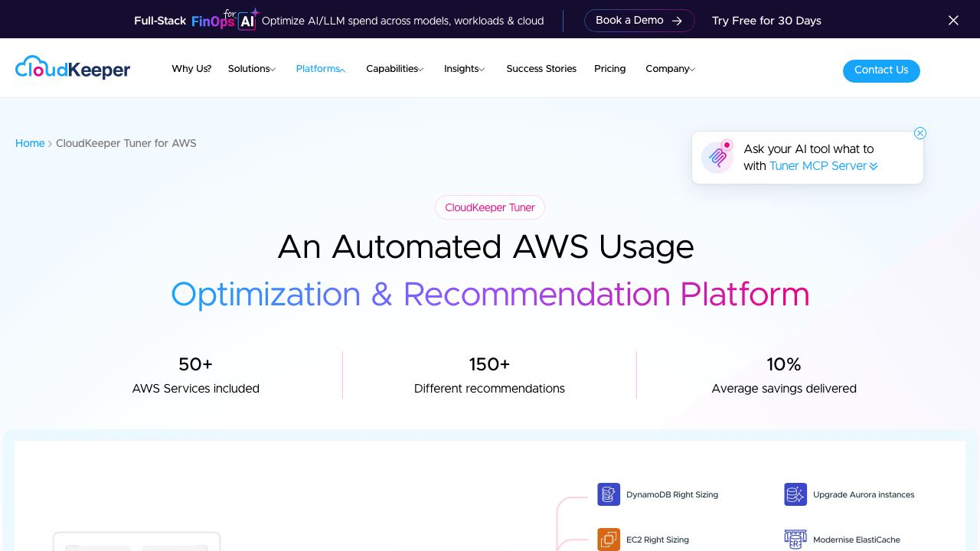Click the CloudKeeper logo

click(x=73, y=68)
